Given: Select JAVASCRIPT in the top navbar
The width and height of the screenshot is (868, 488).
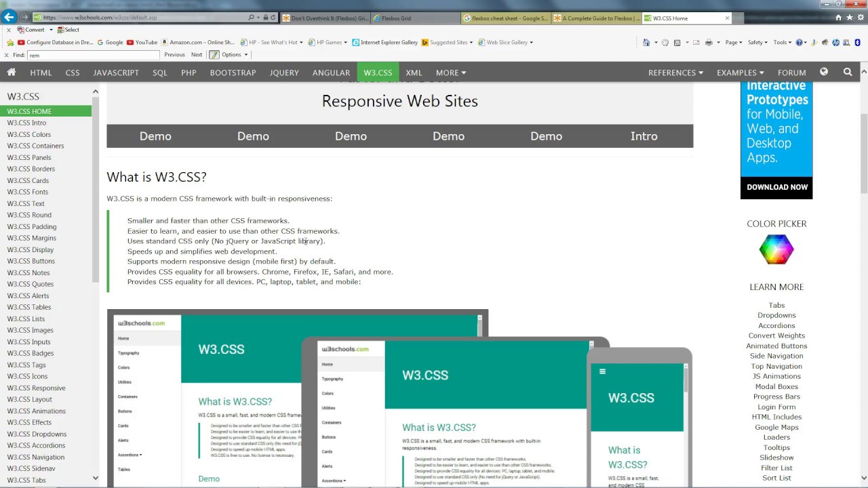Looking at the screenshot, I should point(116,73).
